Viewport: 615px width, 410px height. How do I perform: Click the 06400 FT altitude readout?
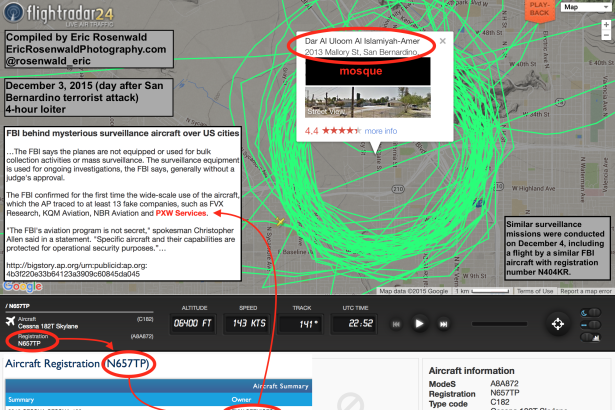click(x=193, y=323)
